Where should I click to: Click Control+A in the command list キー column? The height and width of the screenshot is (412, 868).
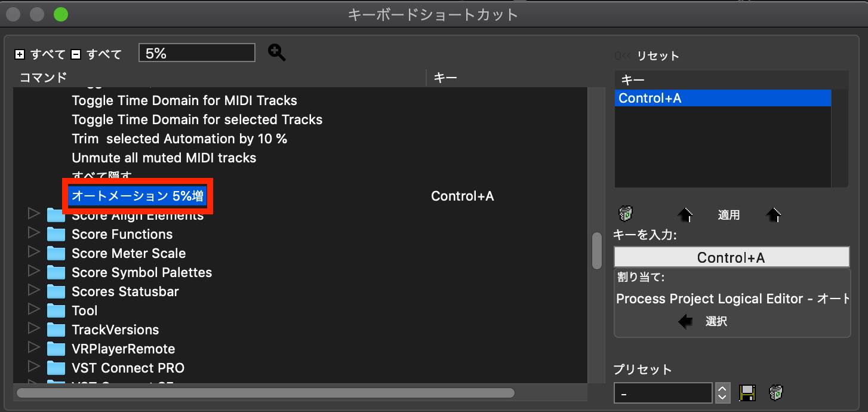463,196
